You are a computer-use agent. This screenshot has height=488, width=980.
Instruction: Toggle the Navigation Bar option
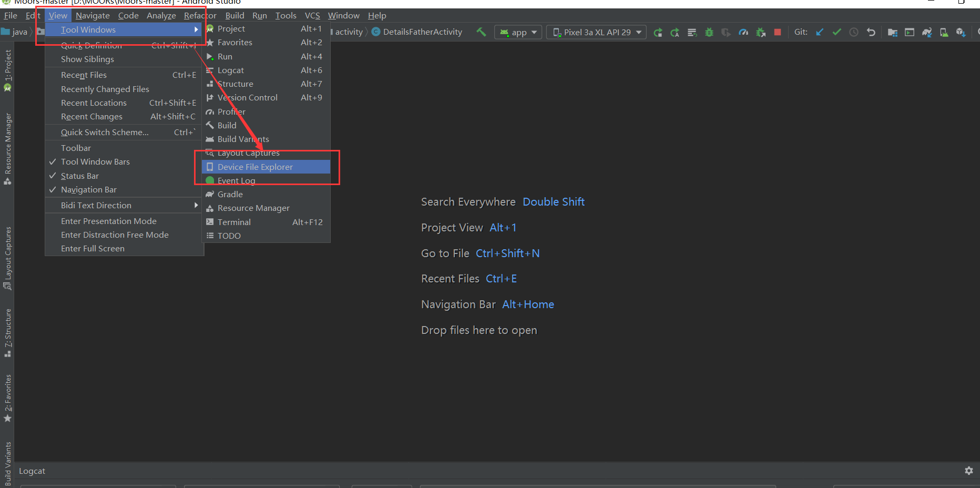[124, 189]
